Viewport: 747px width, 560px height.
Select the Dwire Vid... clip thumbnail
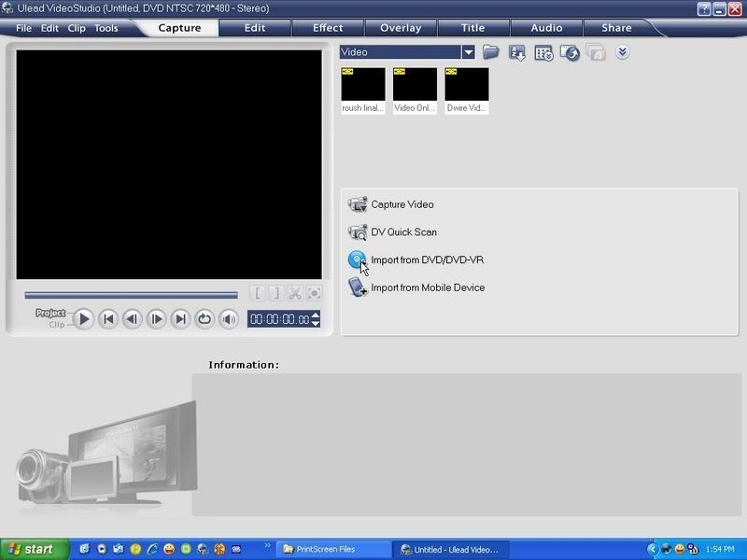point(466,85)
